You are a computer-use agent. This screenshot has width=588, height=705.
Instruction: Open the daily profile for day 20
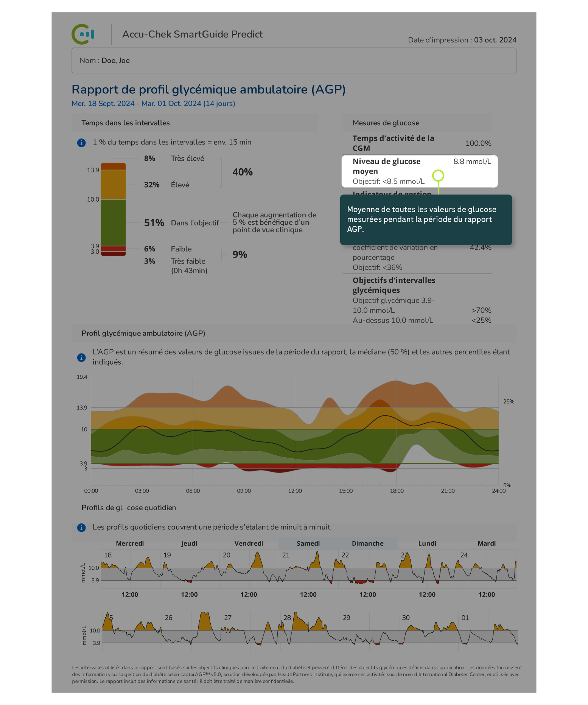tap(249, 569)
